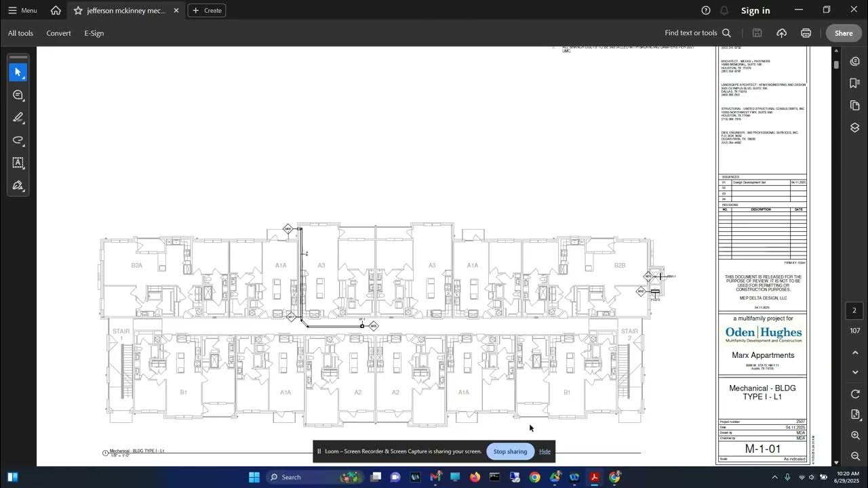Open the Layers panel icon
Screen dimensions: 868x488
[854, 127]
